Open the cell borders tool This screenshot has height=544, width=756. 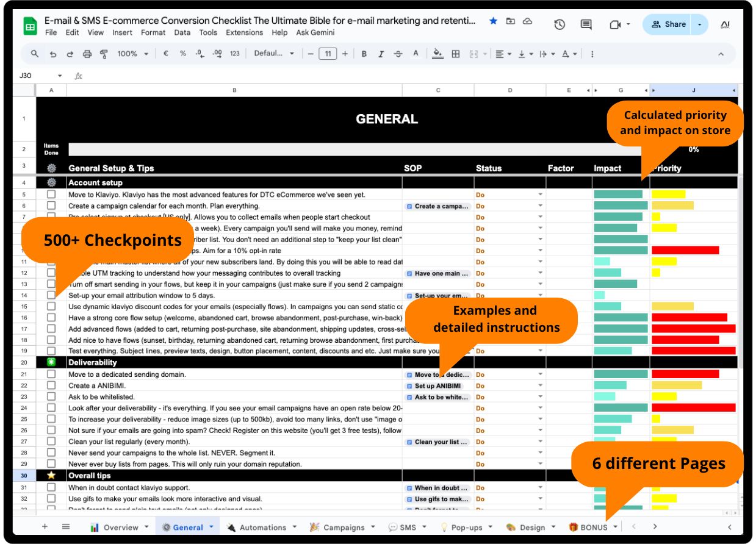pos(455,54)
